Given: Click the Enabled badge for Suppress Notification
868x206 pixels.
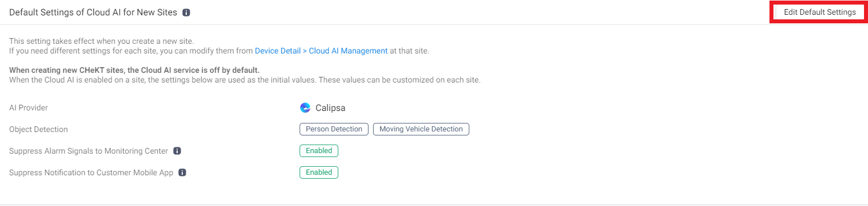Looking at the screenshot, I should pos(319,172).
